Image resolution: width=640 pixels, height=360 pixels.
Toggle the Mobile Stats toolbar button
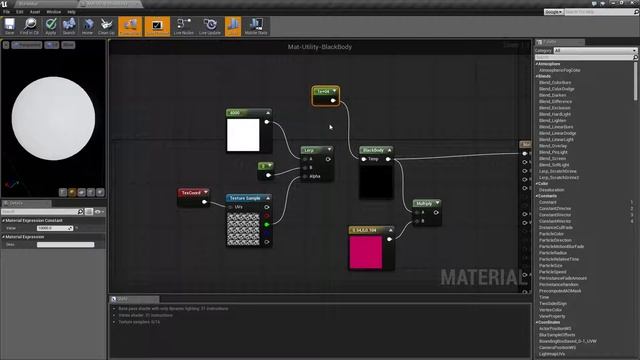[x=256, y=26]
